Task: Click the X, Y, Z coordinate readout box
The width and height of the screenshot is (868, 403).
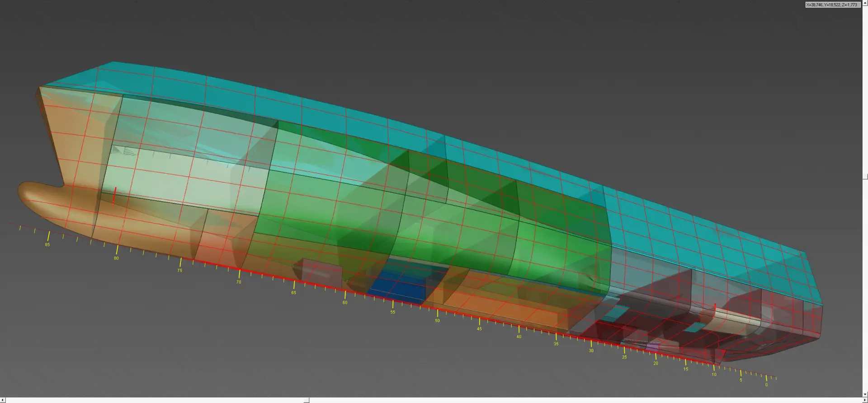Action: (832, 5)
